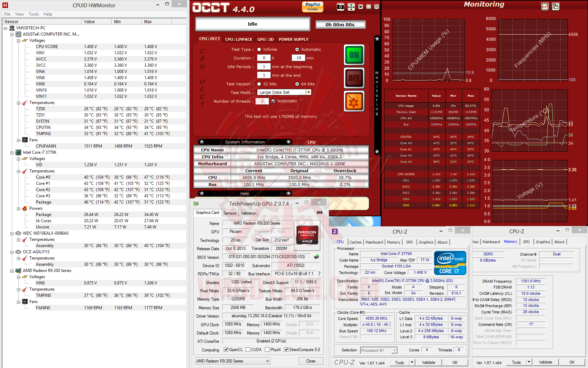Click the star icon beside System Information
This screenshot has height=368, width=588.
coord(202,142)
